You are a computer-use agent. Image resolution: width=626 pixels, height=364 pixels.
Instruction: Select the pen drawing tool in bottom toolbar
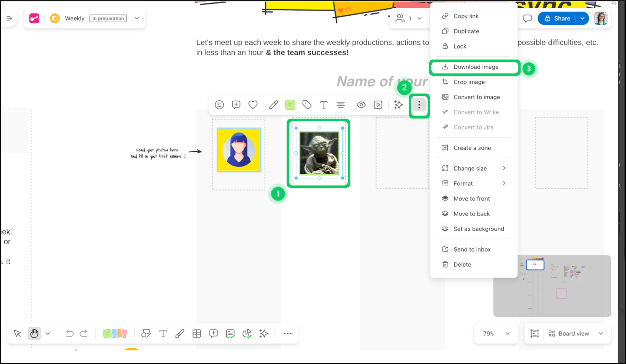(180, 333)
